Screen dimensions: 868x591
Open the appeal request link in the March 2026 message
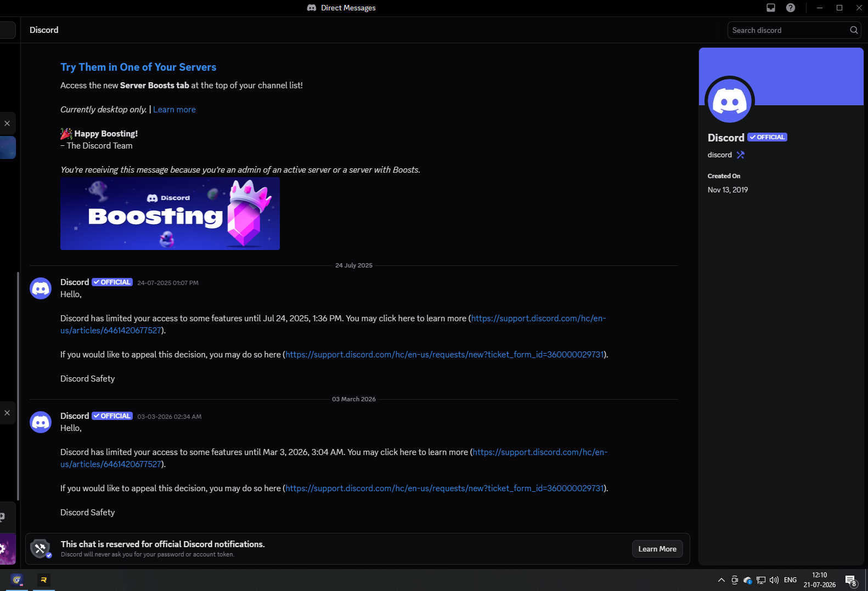coord(444,488)
